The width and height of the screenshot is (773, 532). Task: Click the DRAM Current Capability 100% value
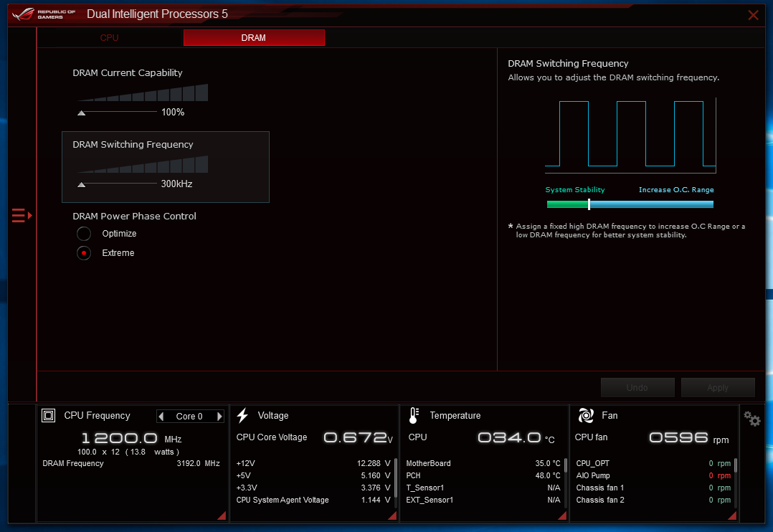173,113
